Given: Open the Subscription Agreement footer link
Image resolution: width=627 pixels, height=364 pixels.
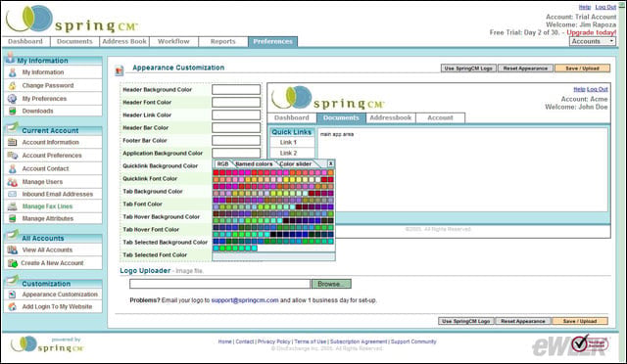Looking at the screenshot, I should tap(359, 341).
